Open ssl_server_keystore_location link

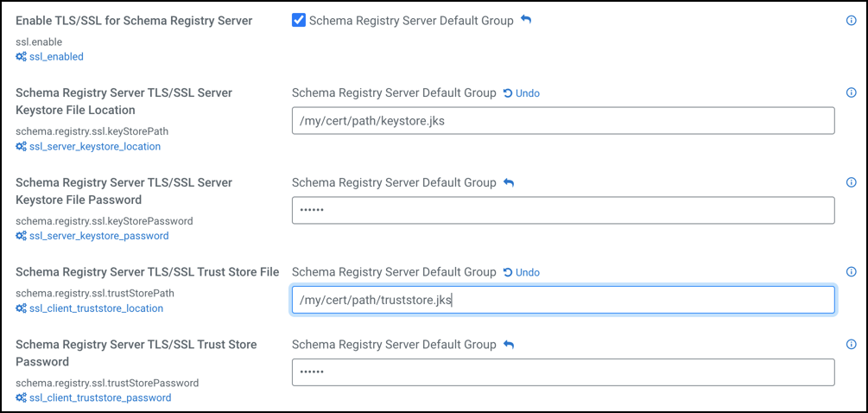coord(94,147)
